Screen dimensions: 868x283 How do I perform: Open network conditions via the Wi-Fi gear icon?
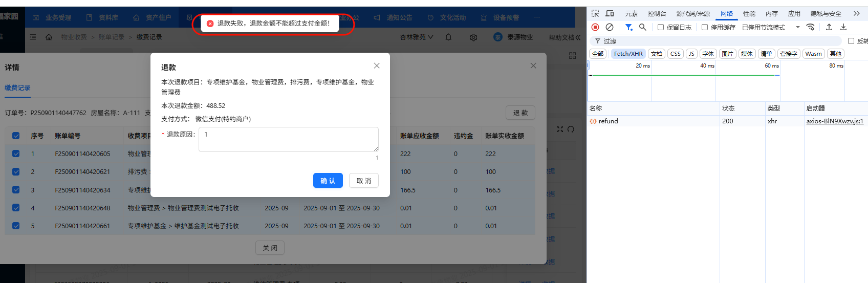[811, 27]
